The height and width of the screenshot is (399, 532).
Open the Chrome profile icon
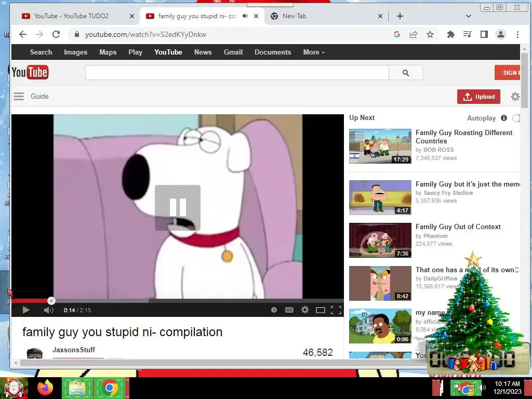501,34
